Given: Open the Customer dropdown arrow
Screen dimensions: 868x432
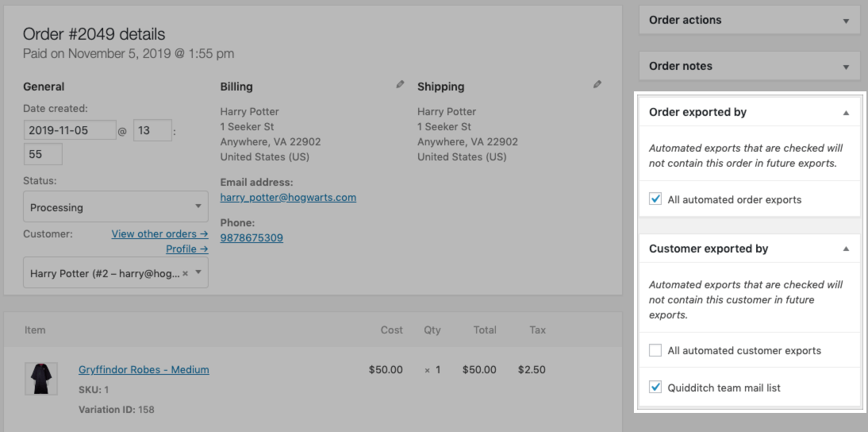Looking at the screenshot, I should 198,272.
